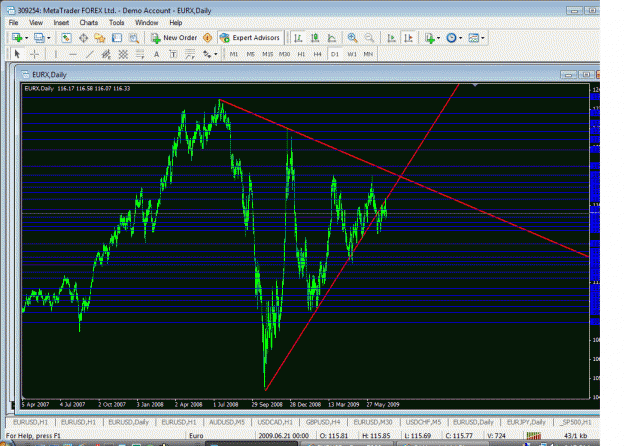
Task: Switch to the GBPUSD,H4 chart tab
Action: coord(323,422)
